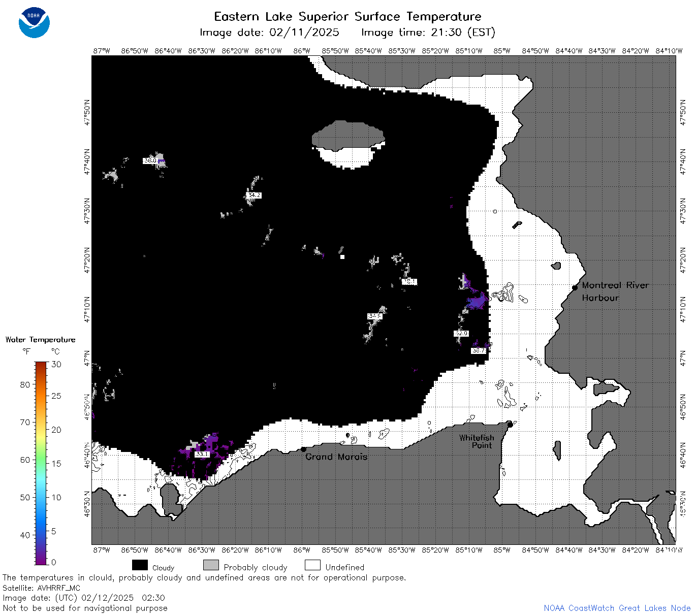This screenshot has height=616, width=696.
Task: Click the UTC image date 02/12/2025 02:30 line
Action: click(84, 598)
